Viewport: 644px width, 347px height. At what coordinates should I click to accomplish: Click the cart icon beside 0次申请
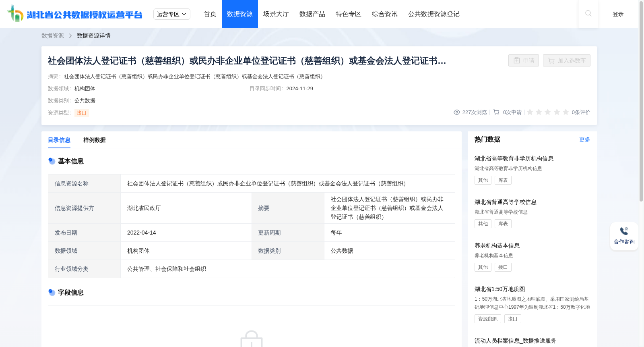(x=496, y=112)
